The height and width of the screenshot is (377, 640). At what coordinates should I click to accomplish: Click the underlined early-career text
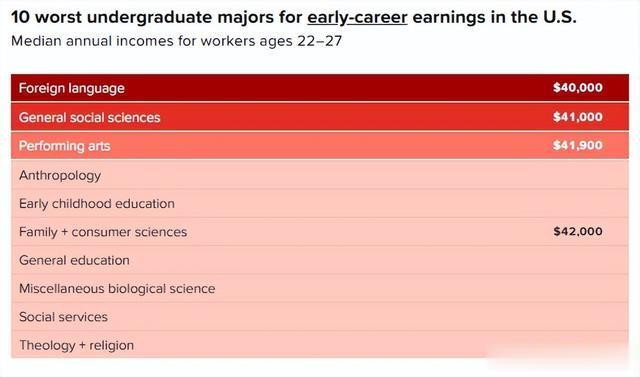[x=357, y=18]
